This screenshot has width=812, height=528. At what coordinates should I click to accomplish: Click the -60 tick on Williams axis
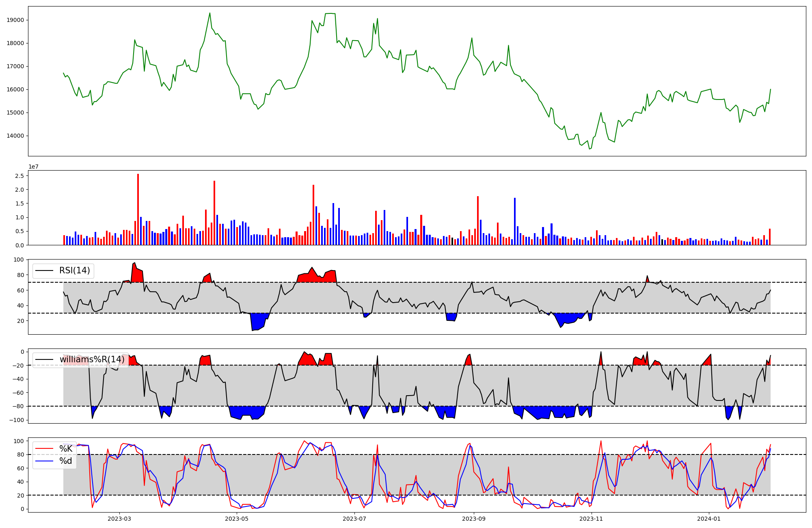point(18,393)
